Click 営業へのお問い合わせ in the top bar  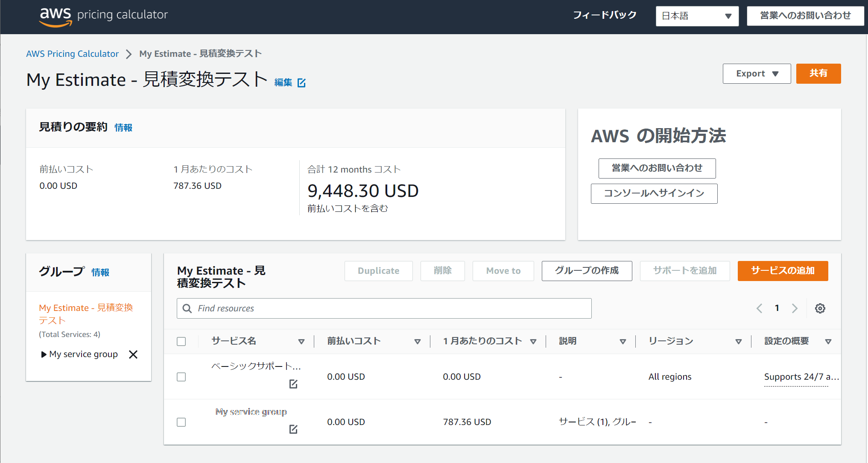805,16
